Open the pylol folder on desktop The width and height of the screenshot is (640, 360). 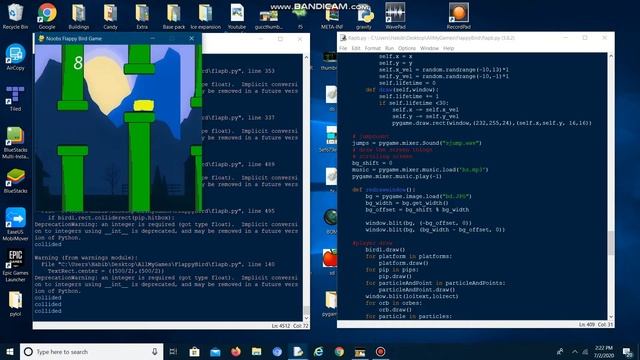[x=16, y=304]
